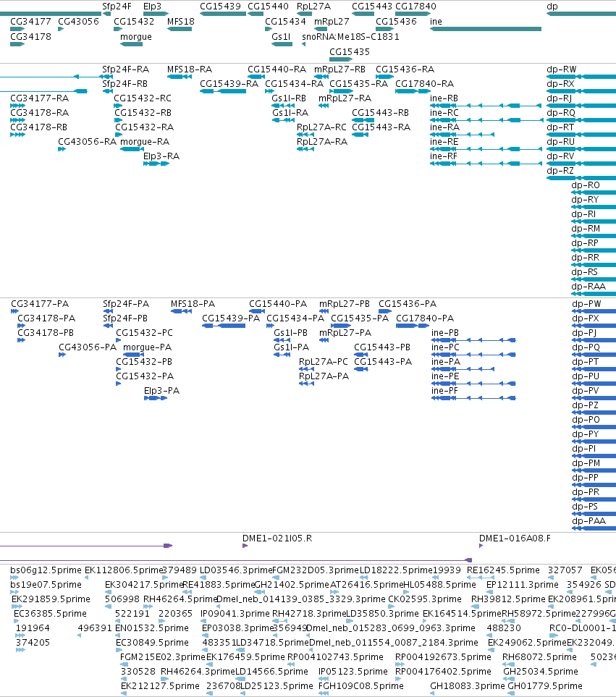Viewport: 616px width, 697px height.
Task: Click the RH68072.5prime EST label
Action: point(539,656)
